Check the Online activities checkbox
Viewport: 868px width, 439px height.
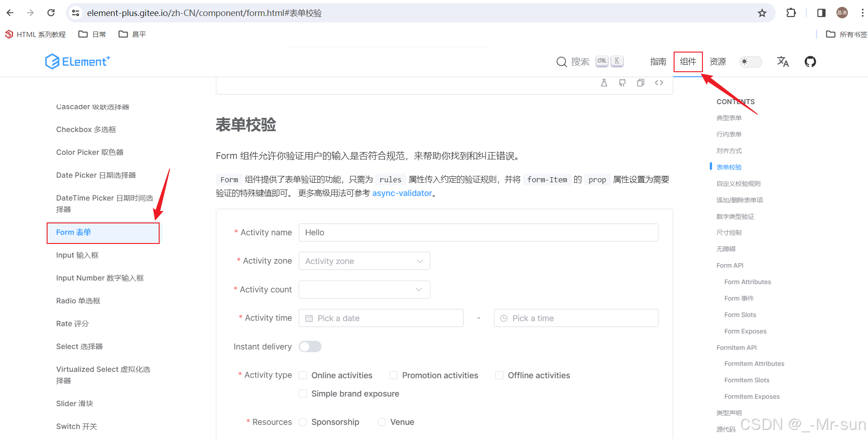303,375
